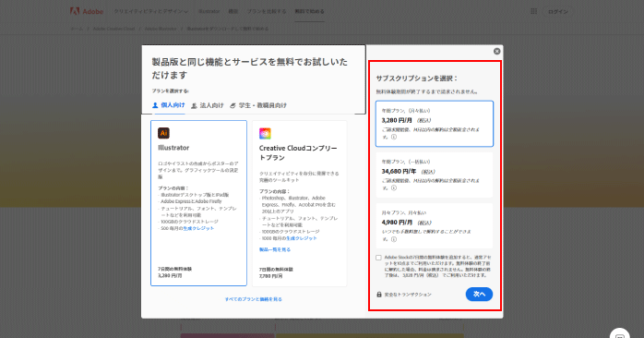Select the 年間プラン 一括払い 34,680 円/年 option
The height and width of the screenshot is (338, 644).
pyautogui.click(x=435, y=175)
